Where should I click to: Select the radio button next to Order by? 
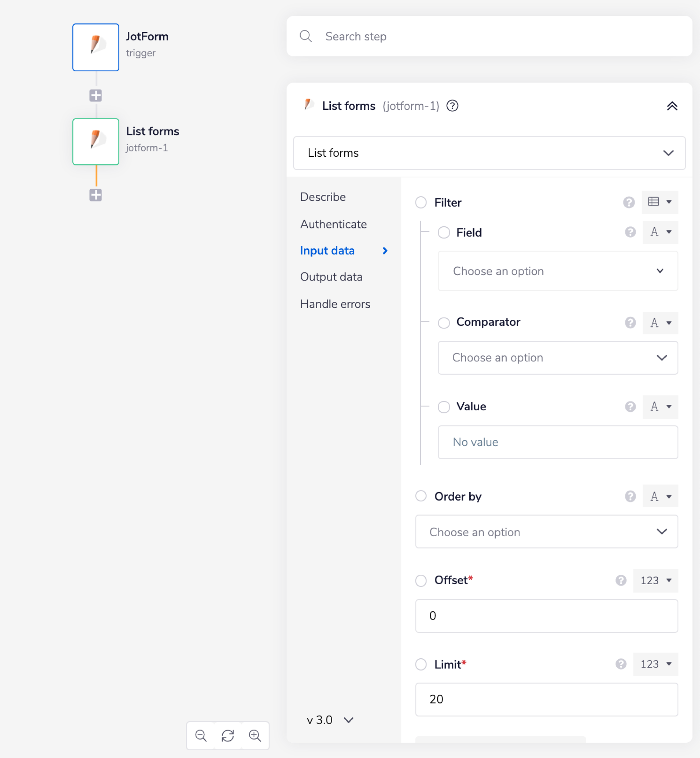(421, 496)
